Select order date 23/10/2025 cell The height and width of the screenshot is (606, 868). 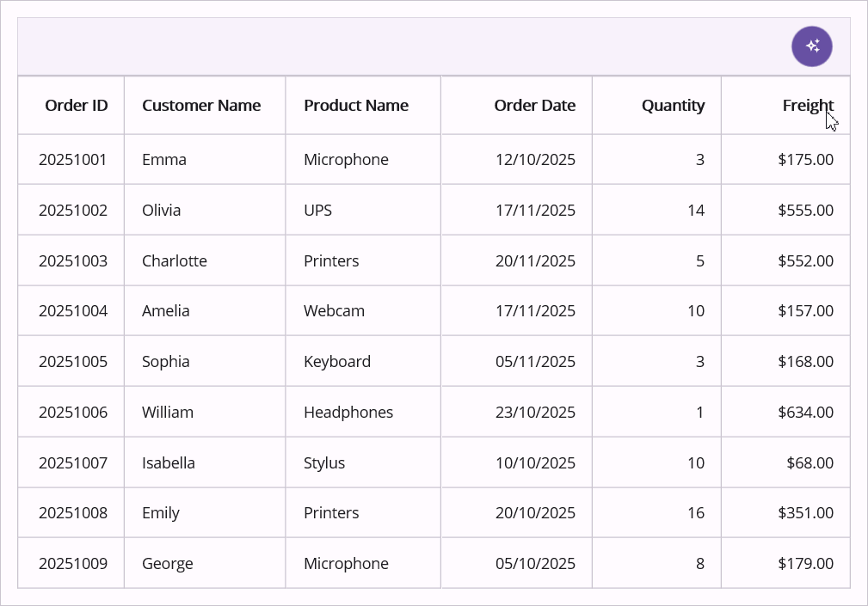(535, 413)
